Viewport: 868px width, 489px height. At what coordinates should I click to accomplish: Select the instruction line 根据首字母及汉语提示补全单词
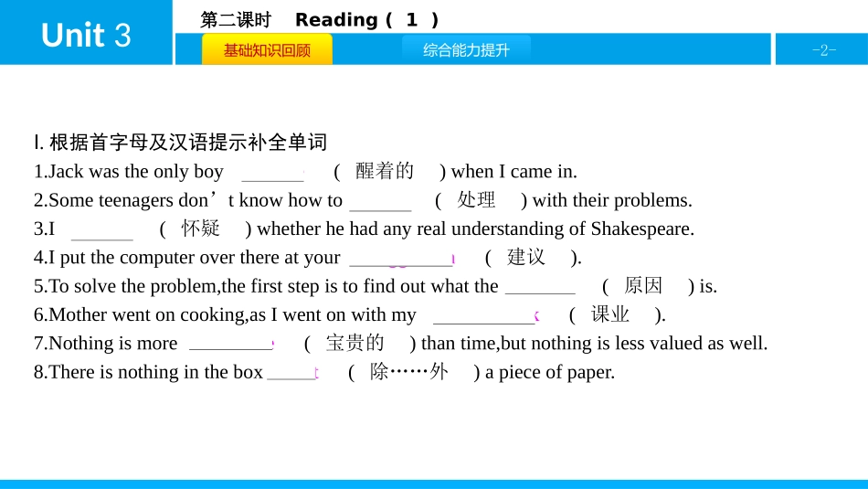(x=188, y=143)
